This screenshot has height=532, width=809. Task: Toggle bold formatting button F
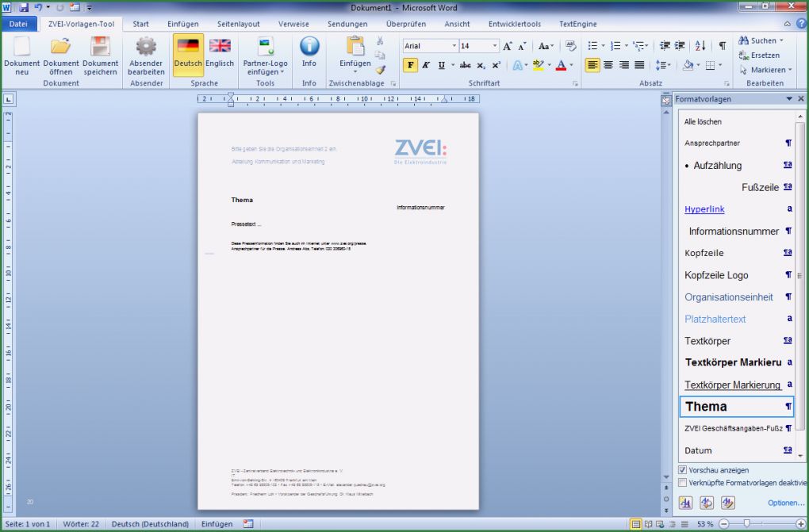[410, 65]
